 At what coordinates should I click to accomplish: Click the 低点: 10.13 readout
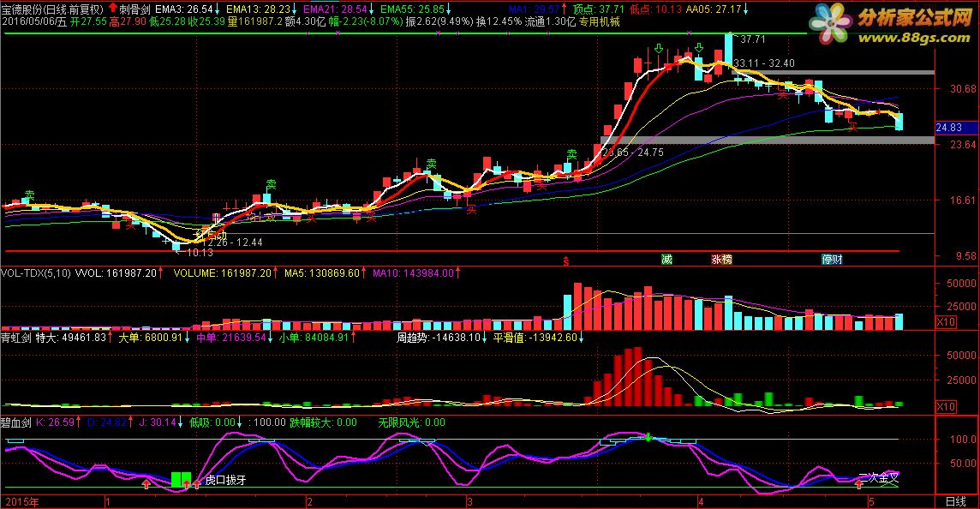click(x=655, y=9)
